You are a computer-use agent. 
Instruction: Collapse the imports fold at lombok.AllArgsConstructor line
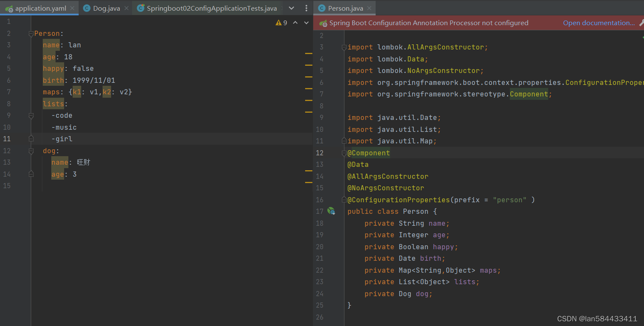[344, 47]
